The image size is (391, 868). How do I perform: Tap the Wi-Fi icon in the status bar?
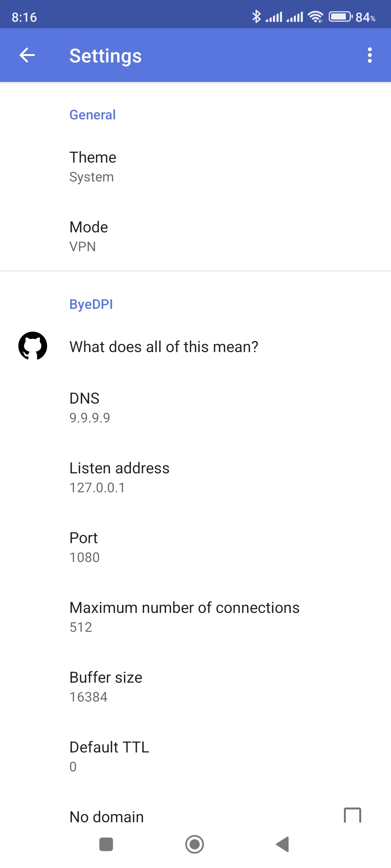(x=315, y=17)
